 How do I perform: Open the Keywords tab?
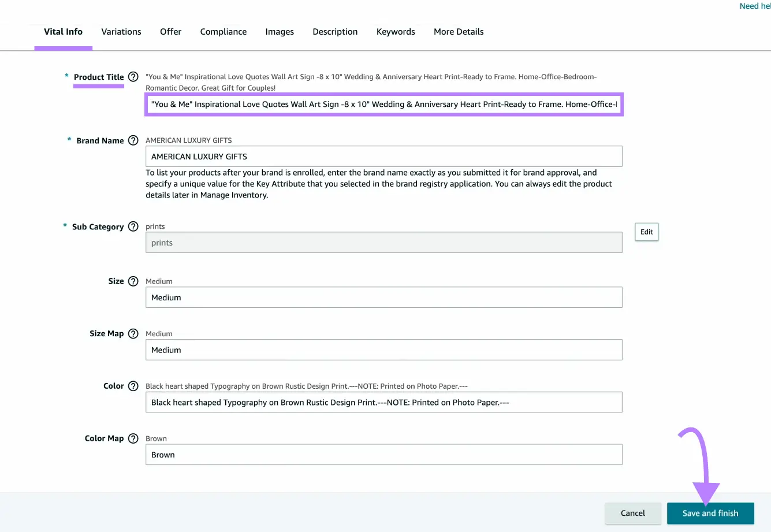[x=396, y=32]
